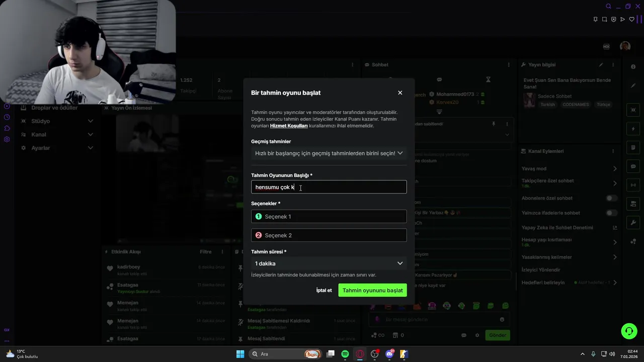The width and height of the screenshot is (644, 362).
Task: Click the info icon in right sidebar
Action: click(633, 67)
